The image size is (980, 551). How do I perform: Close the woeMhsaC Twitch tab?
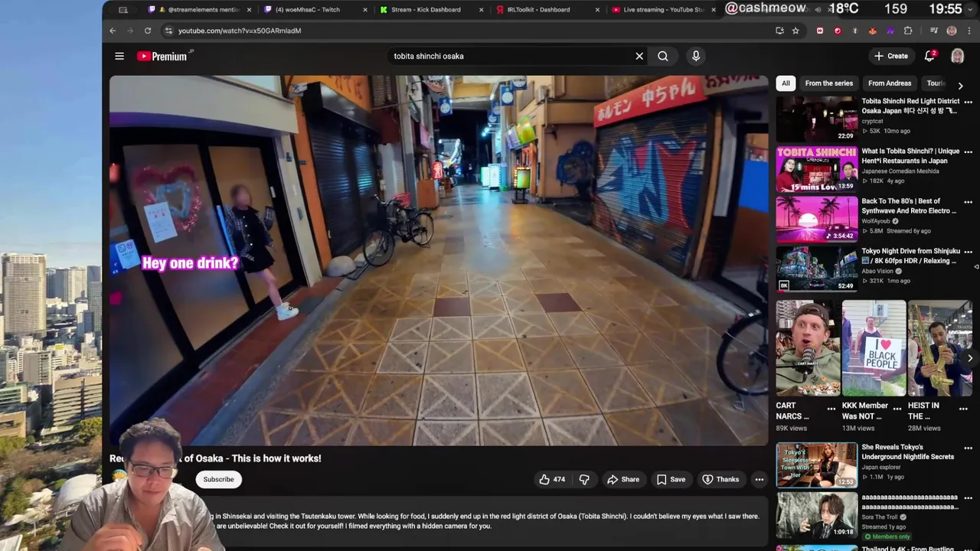click(x=365, y=10)
